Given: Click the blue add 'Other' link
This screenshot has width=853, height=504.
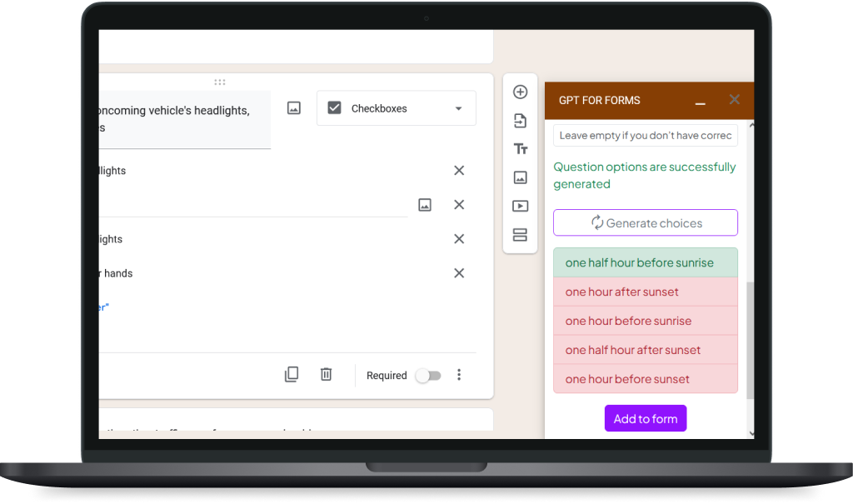Looking at the screenshot, I should 103,307.
